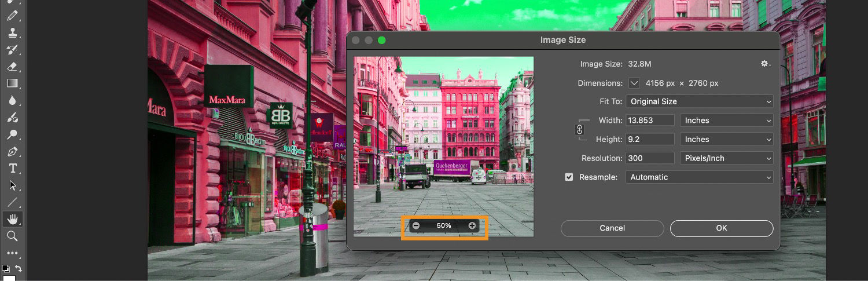
Task: Click the Cancel button
Action: (612, 228)
